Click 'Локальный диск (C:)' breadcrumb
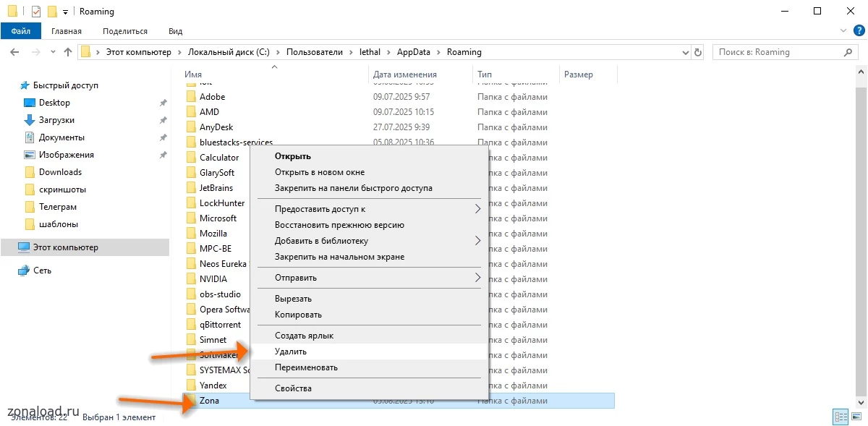Image resolution: width=868 pixels, height=426 pixels. pos(229,52)
